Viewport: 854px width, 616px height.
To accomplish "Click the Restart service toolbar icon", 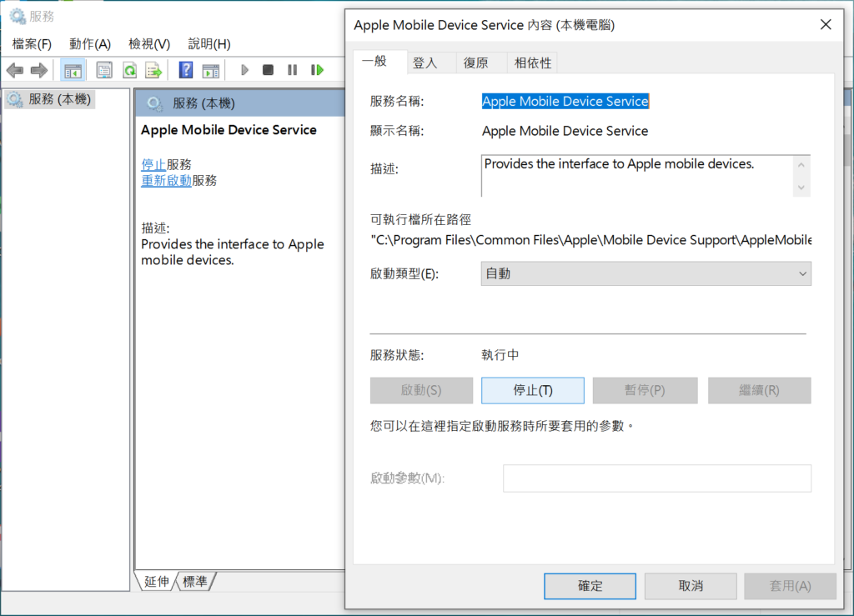I will coord(317,70).
